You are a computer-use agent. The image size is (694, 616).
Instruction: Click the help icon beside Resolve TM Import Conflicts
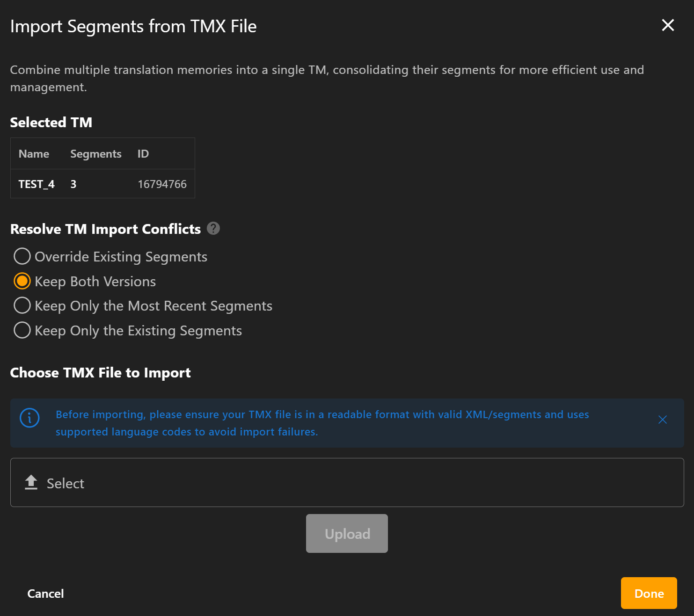point(213,228)
